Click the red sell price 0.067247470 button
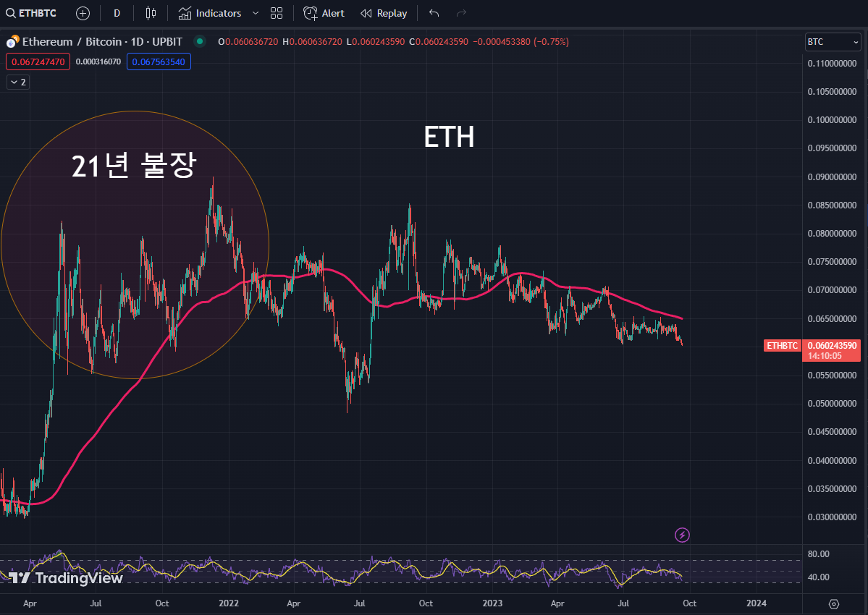868x615 pixels. pos(38,61)
